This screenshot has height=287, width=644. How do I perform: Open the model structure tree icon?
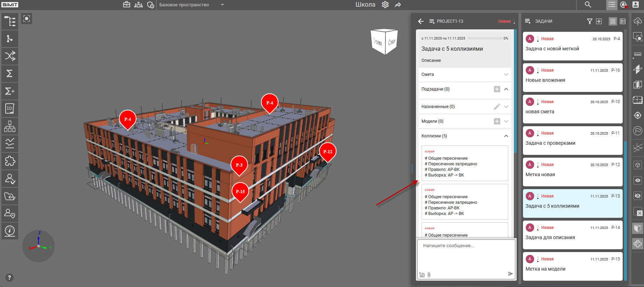10,21
